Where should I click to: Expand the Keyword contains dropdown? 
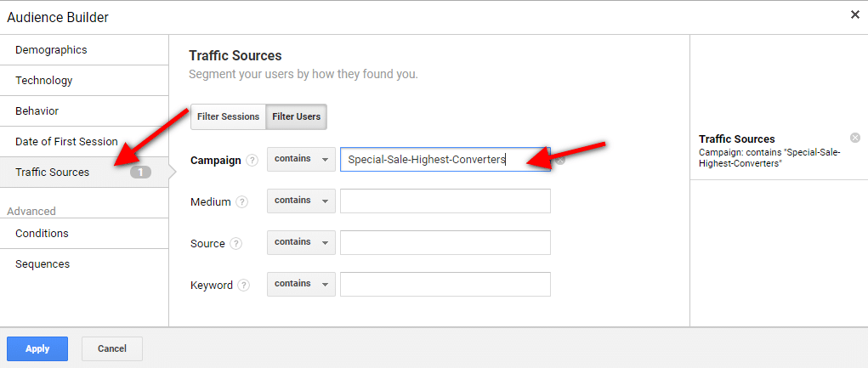(301, 284)
